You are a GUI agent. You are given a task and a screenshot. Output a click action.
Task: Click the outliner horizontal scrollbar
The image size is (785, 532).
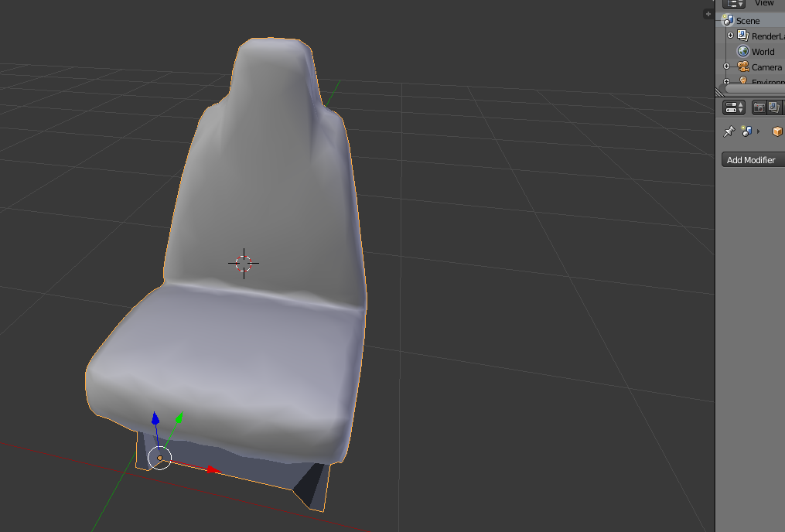click(755, 89)
